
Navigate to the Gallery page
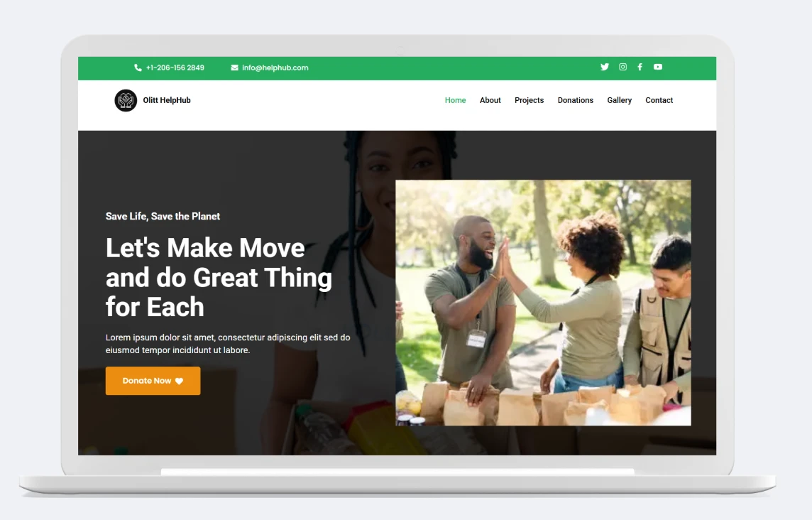[619, 100]
